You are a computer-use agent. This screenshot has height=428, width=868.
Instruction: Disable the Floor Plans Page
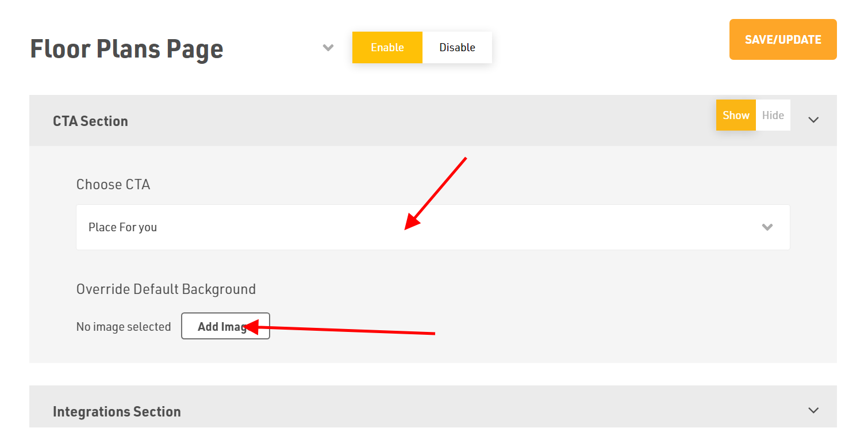[457, 47]
